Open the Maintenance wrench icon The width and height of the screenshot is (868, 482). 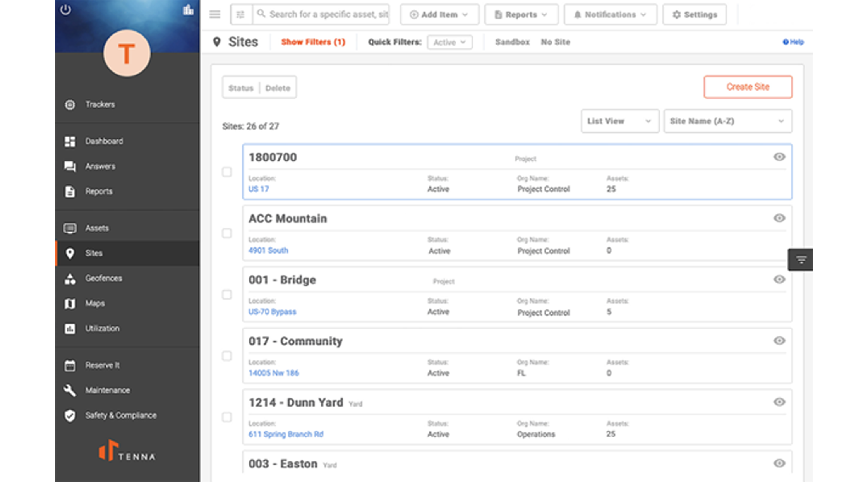pos(70,390)
